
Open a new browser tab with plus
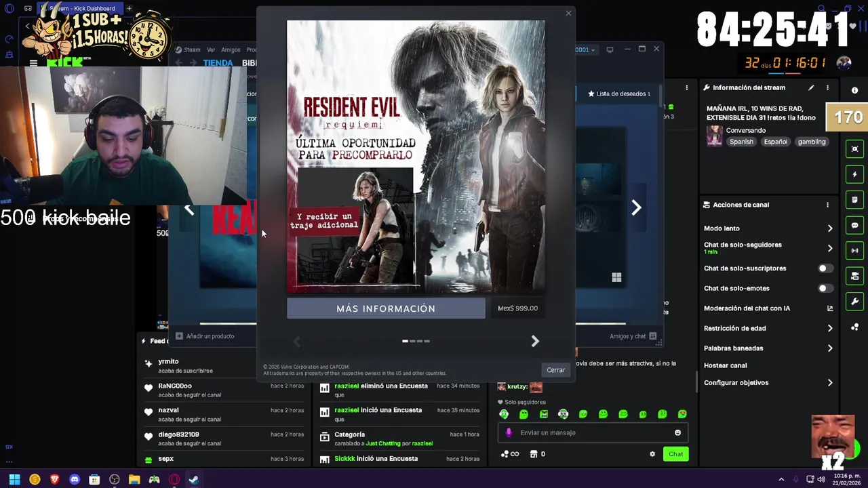[129, 8]
